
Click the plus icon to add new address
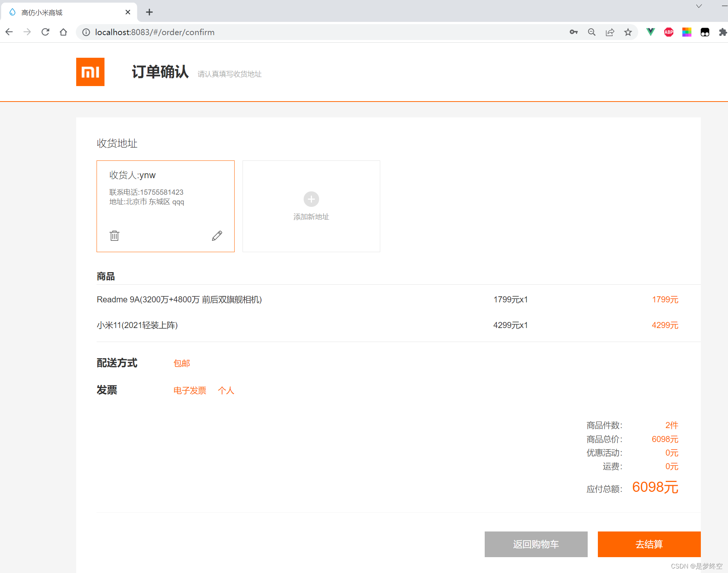click(311, 199)
